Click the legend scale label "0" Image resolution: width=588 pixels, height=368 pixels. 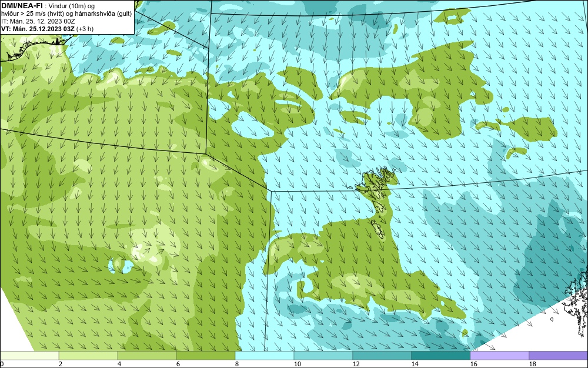2,364
